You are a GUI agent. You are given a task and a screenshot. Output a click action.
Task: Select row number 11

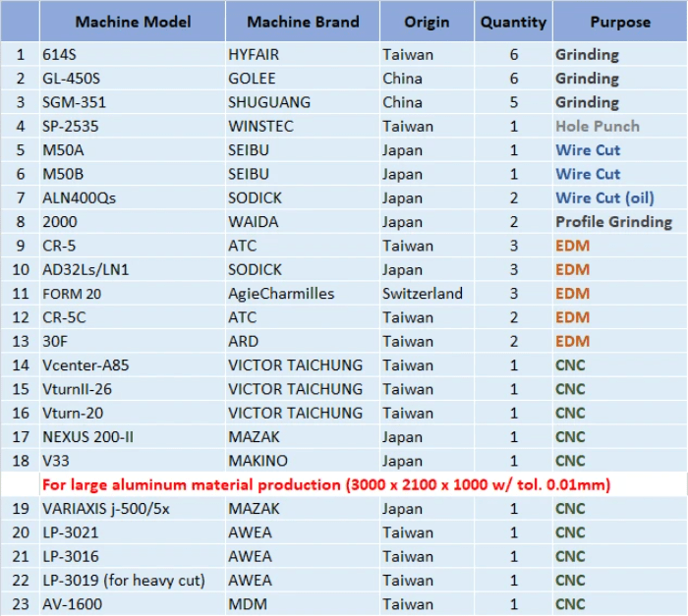coord(21,294)
